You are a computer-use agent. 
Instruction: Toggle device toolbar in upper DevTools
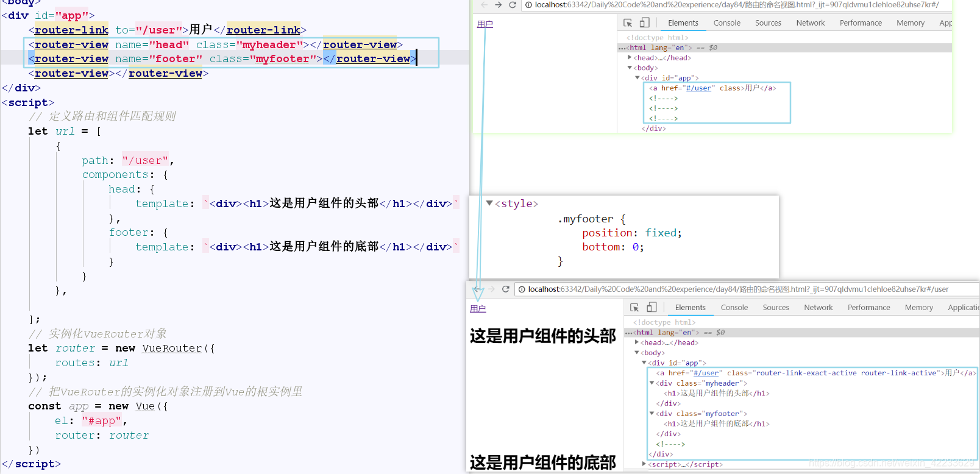click(645, 23)
